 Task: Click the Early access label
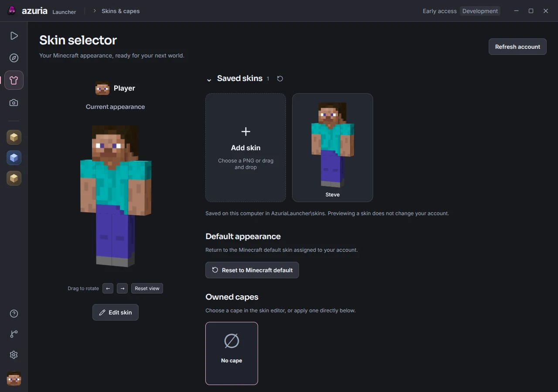pos(440,11)
